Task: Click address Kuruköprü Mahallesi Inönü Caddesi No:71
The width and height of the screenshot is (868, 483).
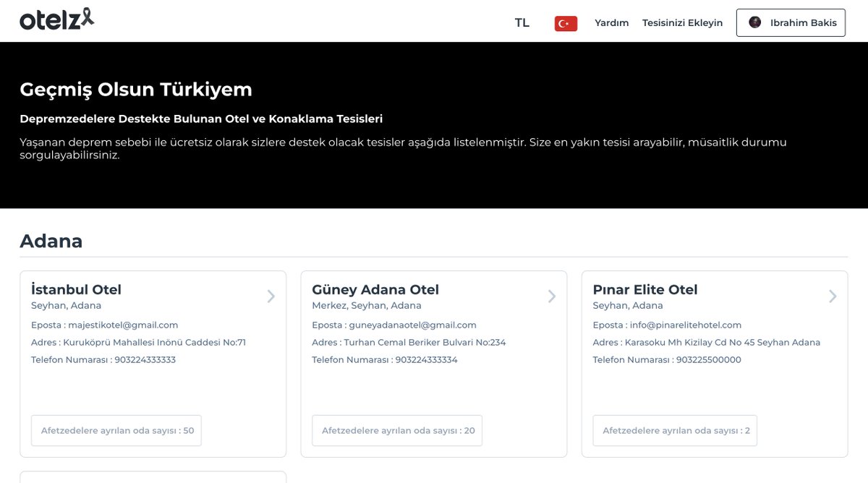Action: point(155,343)
